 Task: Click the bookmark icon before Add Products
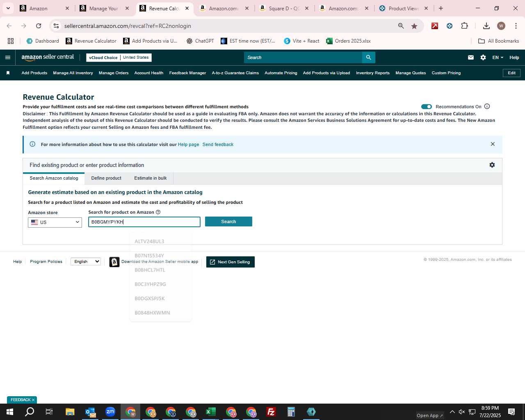click(8, 73)
